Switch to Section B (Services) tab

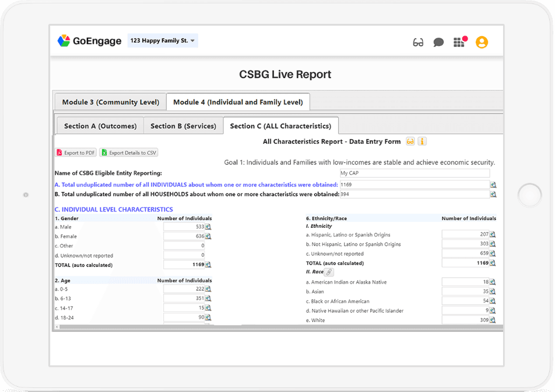(x=183, y=126)
